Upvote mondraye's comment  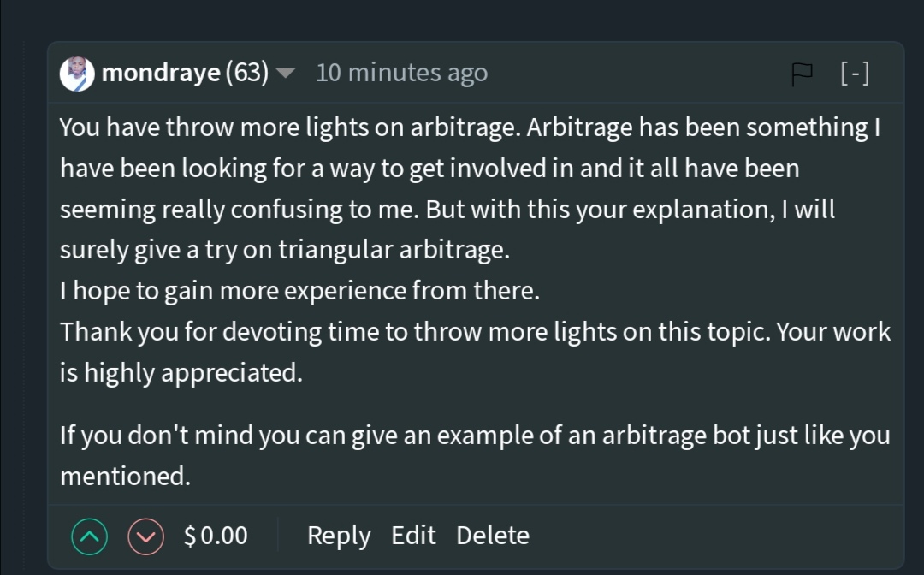pos(90,536)
